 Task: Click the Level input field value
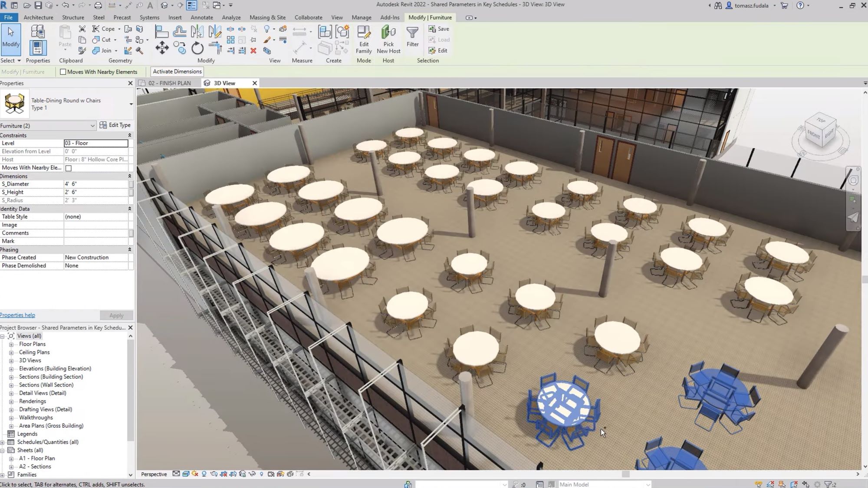coord(95,143)
